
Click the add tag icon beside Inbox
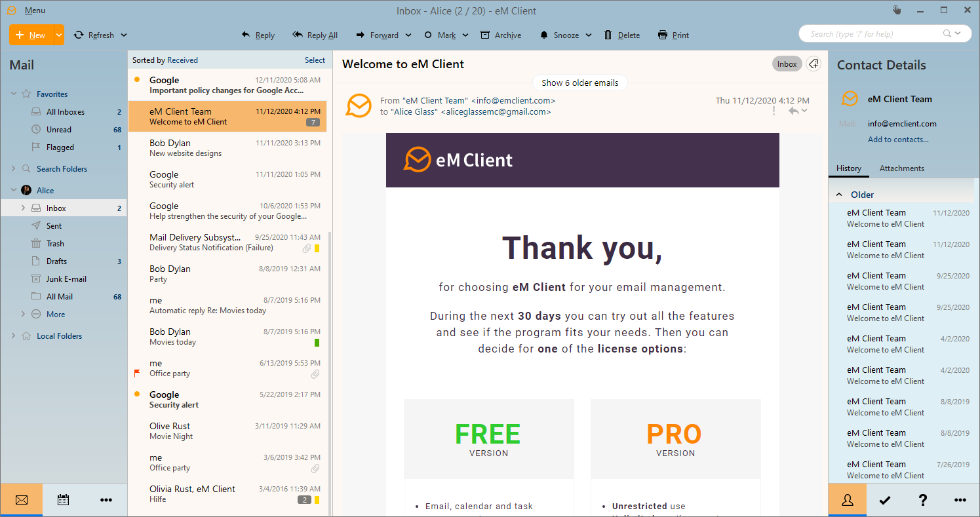coord(813,64)
